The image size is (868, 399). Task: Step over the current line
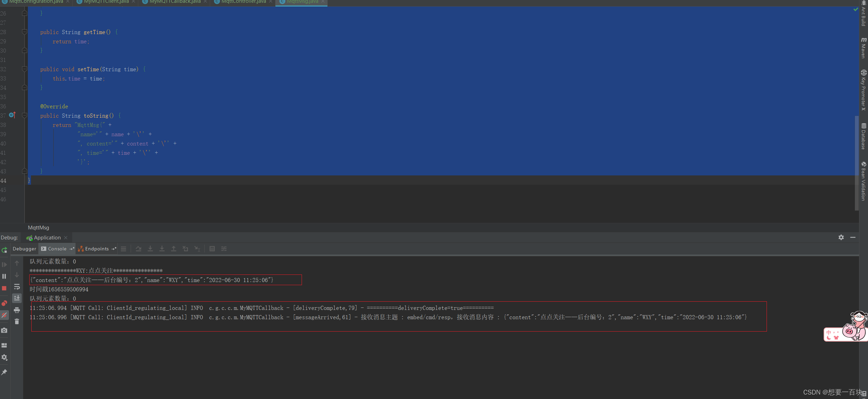[x=139, y=249]
